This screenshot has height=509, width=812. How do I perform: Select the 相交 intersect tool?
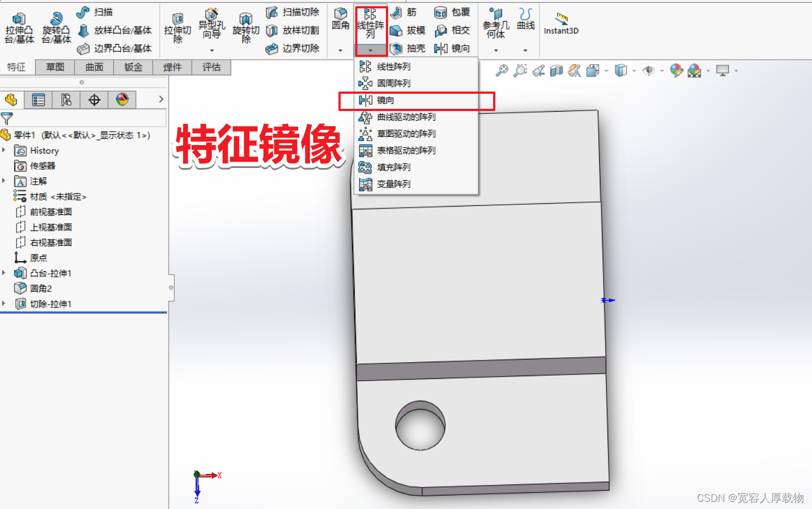tap(452, 30)
